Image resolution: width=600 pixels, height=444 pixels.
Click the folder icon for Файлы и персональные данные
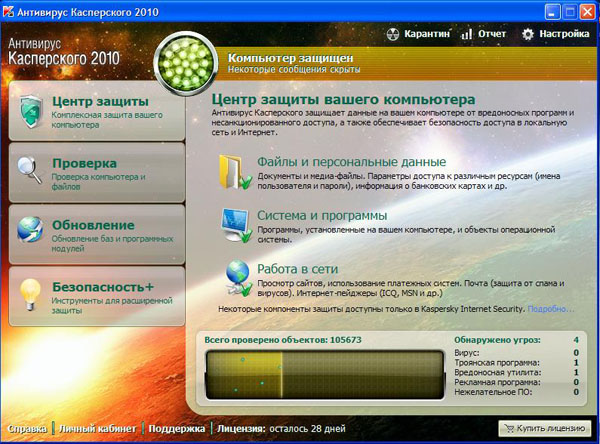235,172
